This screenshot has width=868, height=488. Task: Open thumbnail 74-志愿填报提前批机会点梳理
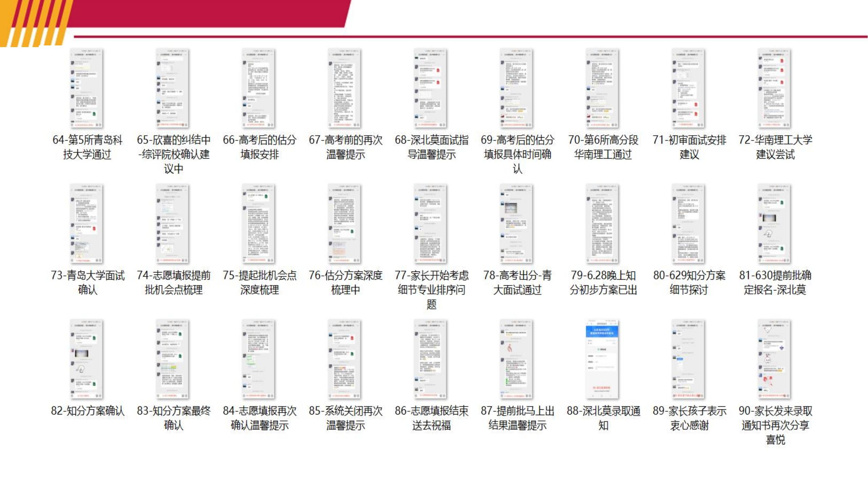173,224
